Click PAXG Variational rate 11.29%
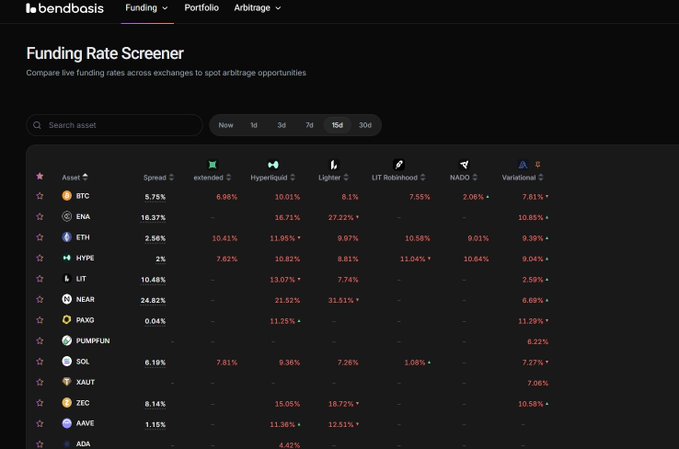The width and height of the screenshot is (679, 449). click(530, 321)
